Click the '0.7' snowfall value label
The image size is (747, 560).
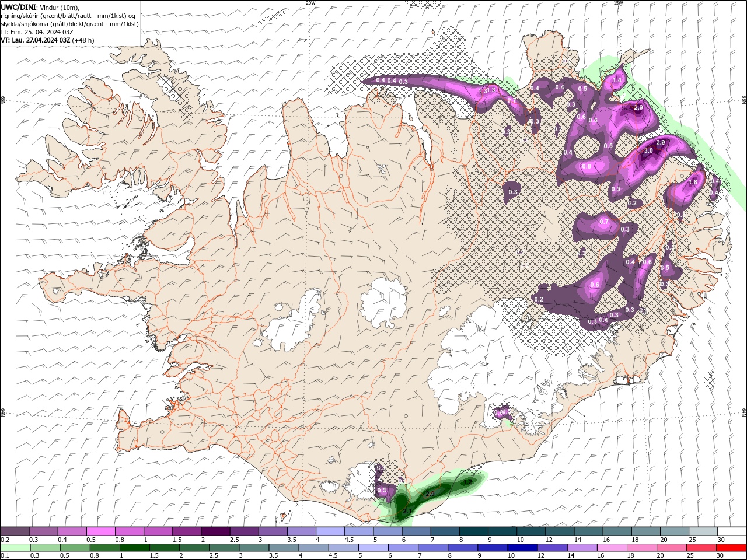point(604,222)
